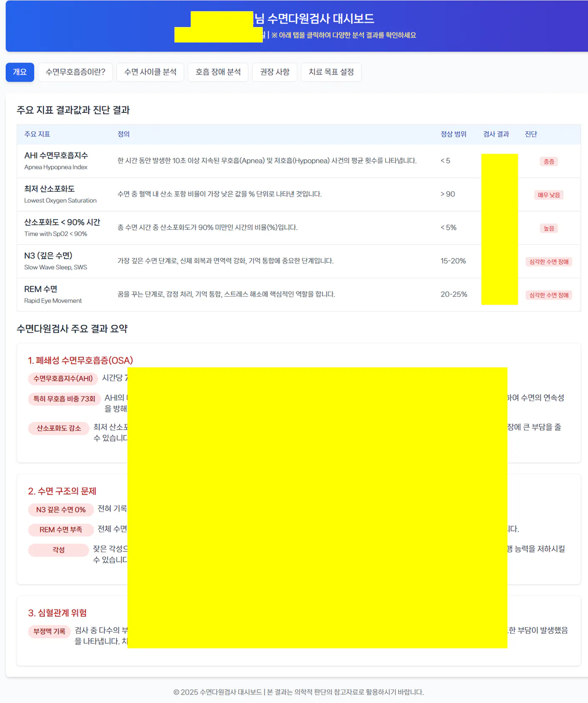Open the 수면무호흡증이란? tab
Viewport: 588px width, 703px height.
(75, 72)
